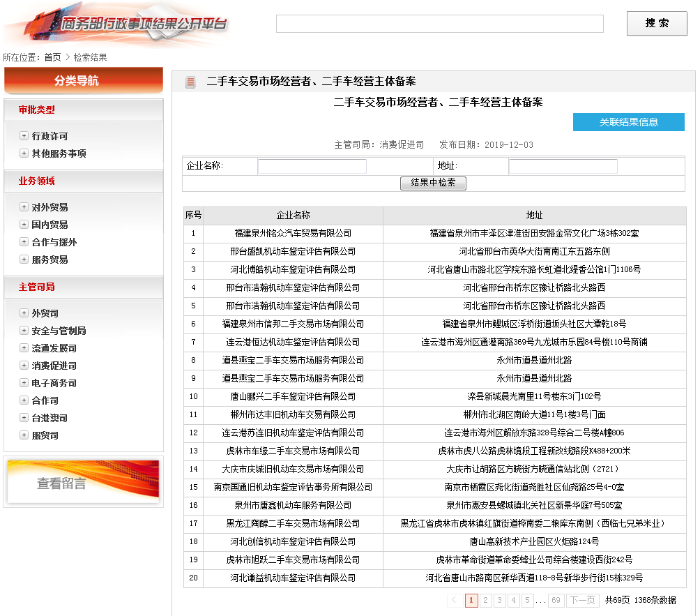Click the 下一页 next page button

[x=582, y=600]
